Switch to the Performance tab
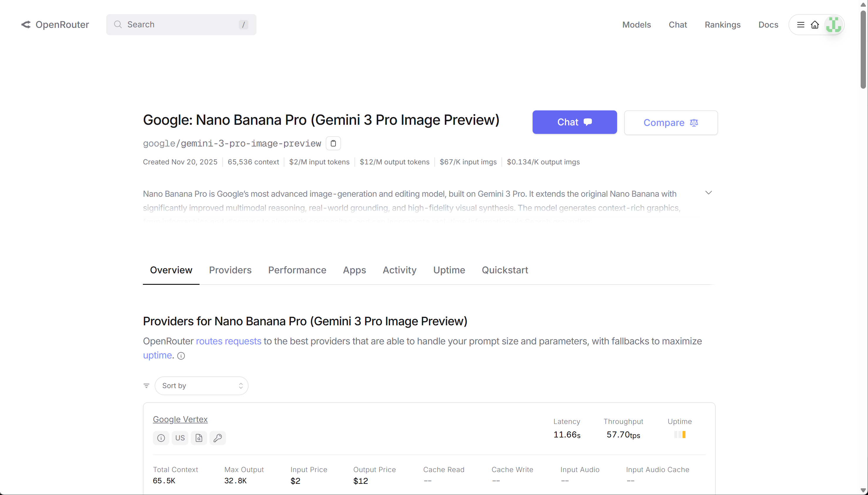This screenshot has height=495, width=868. coord(297,270)
